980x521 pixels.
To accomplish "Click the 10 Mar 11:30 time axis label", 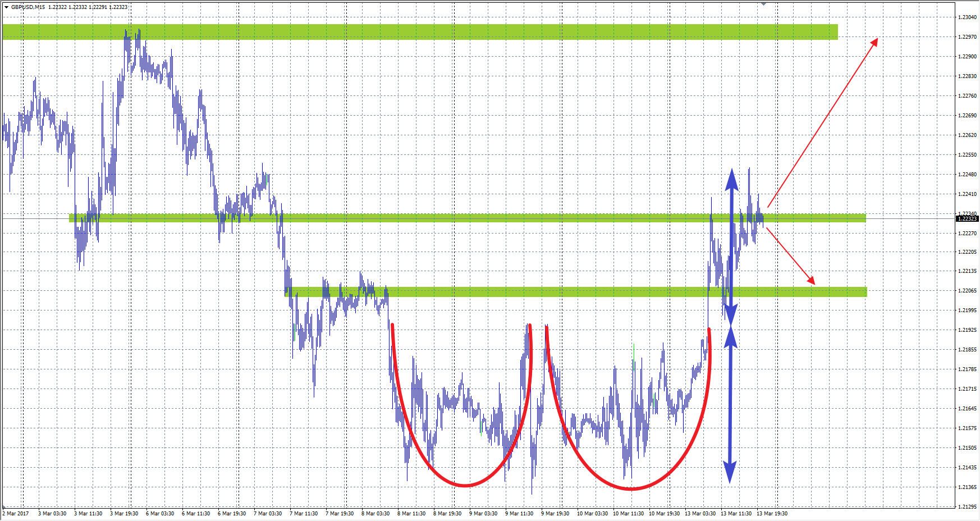I will pos(628,514).
